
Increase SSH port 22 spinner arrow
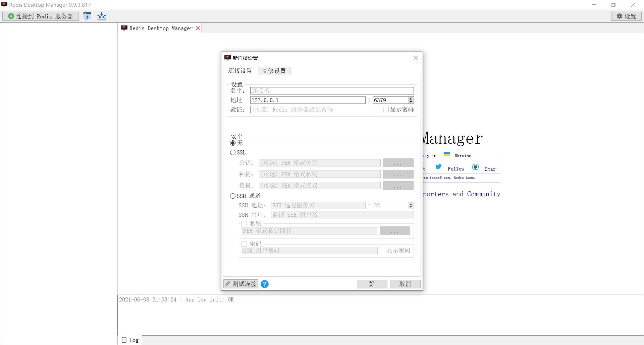(x=411, y=204)
